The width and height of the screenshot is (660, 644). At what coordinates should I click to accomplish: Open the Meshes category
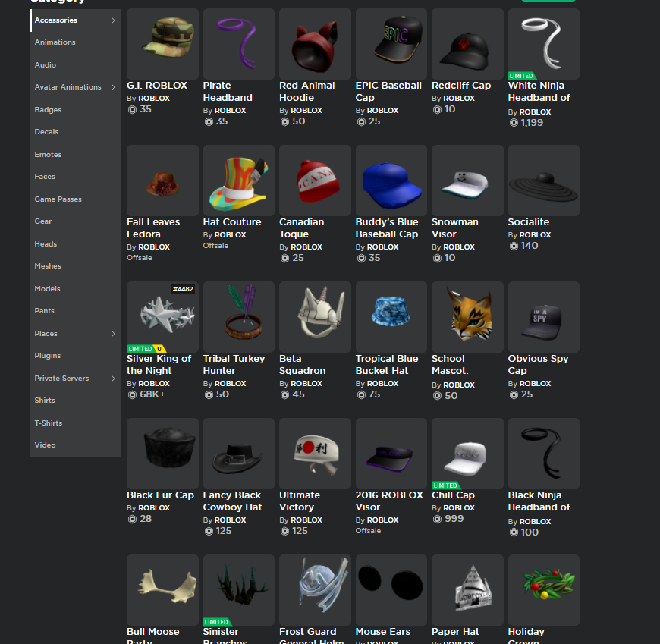pos(48,266)
